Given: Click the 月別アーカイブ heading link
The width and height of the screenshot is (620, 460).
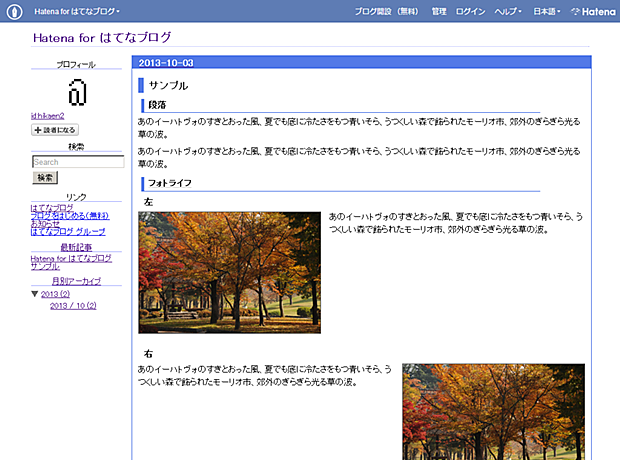Looking at the screenshot, I should pyautogui.click(x=76, y=281).
